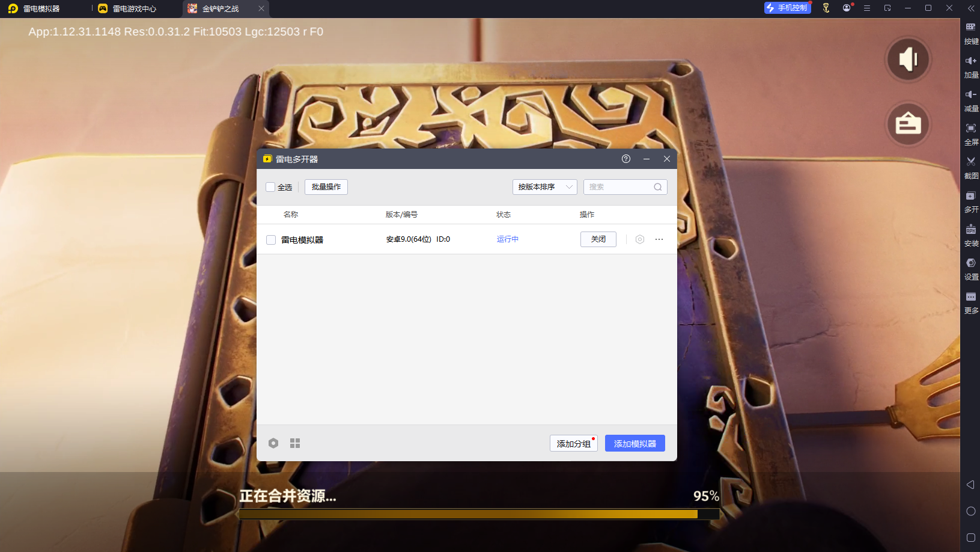This screenshot has height=552, width=980.
Task: Open more options for 雷电模拟器 row
Action: pos(659,239)
